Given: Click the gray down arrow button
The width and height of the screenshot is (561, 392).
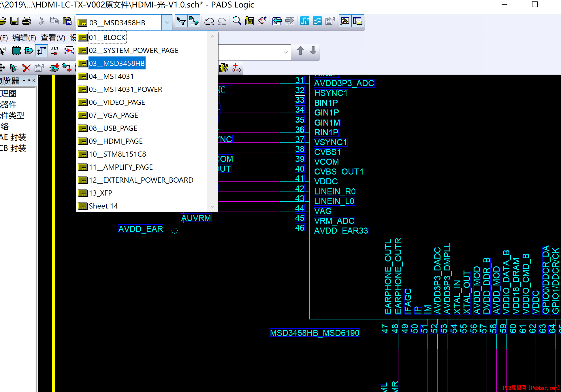Looking at the screenshot, I should point(313,51).
